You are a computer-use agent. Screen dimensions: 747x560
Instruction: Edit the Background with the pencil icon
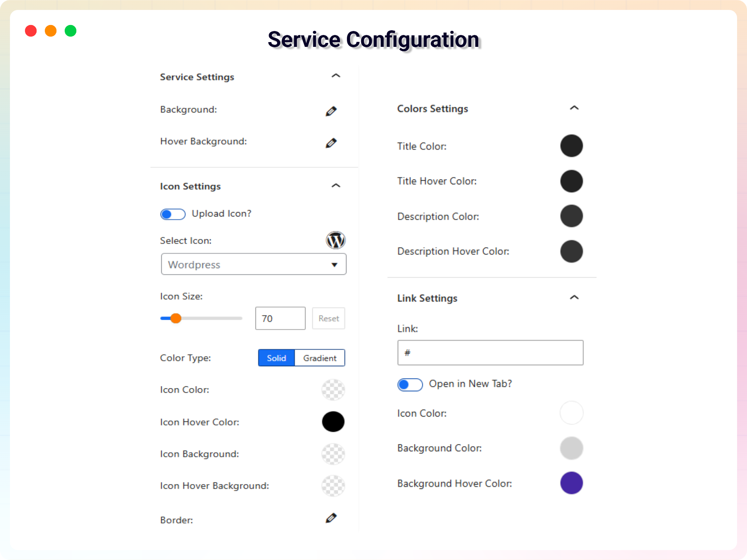click(331, 111)
